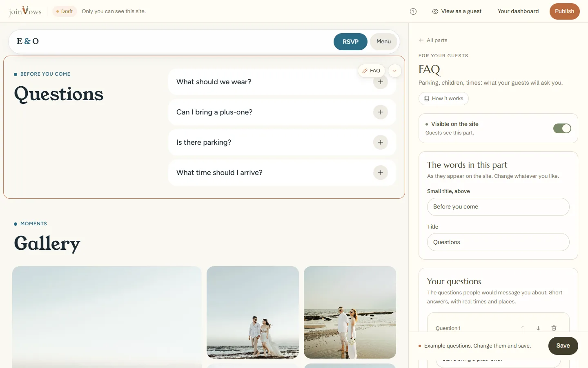The image size is (588, 368).
Task: Move Question 1 up with the arrow
Action: [523, 328]
